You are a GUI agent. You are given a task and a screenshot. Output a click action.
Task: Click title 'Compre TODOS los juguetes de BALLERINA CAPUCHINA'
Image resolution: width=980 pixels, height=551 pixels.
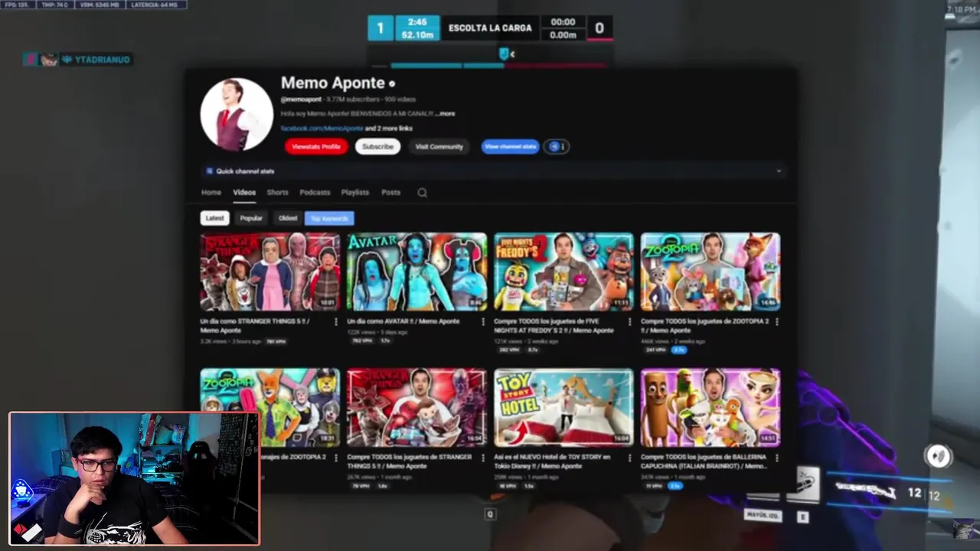704,461
